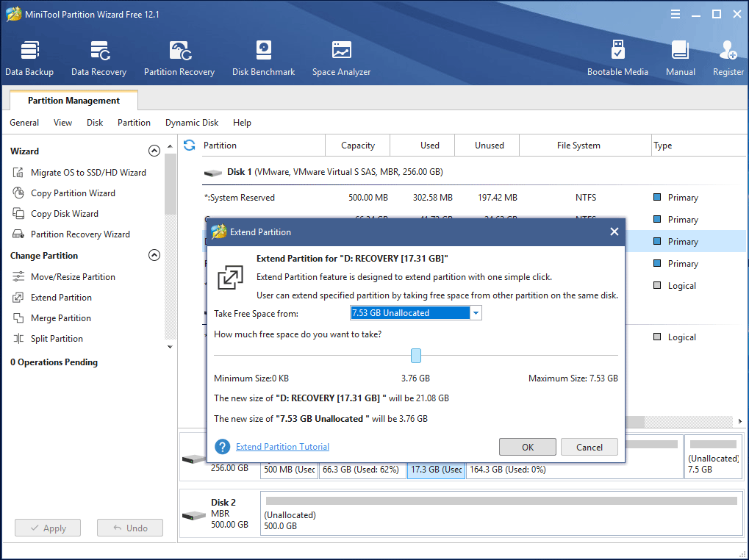The image size is (749, 560).
Task: Select the 66.3 GB partition block in disk map
Action: pos(362,470)
